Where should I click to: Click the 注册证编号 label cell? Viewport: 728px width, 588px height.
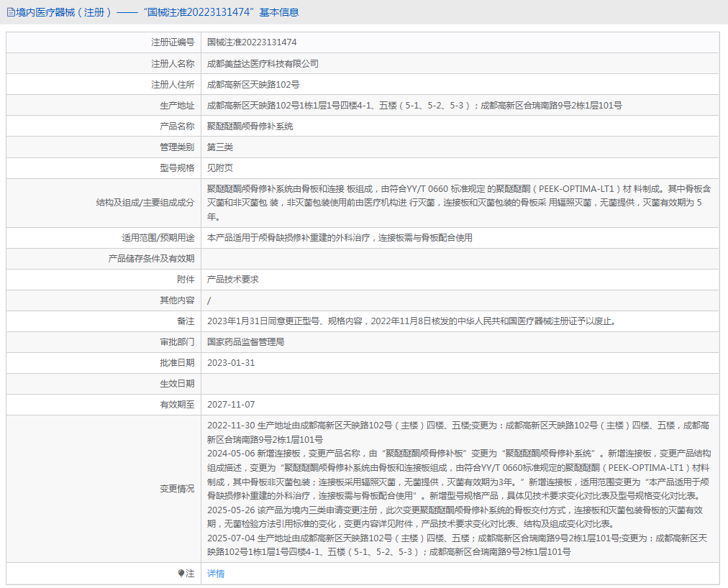pos(173,42)
